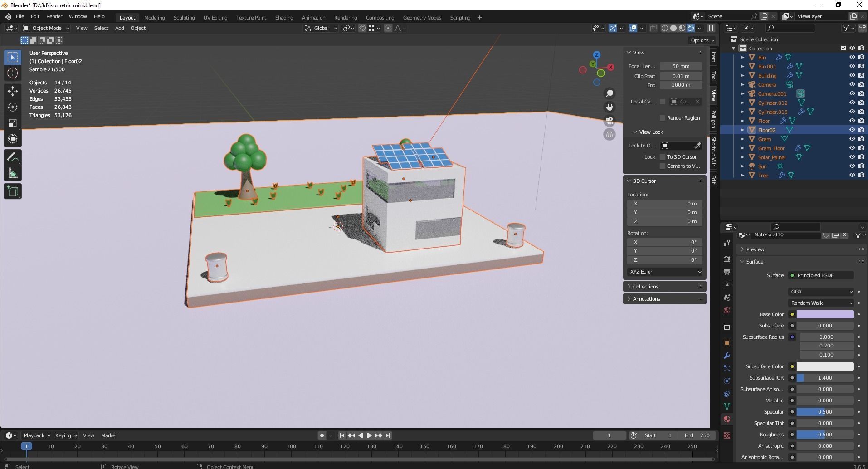Hide the Tree object via eye icon

(x=852, y=175)
